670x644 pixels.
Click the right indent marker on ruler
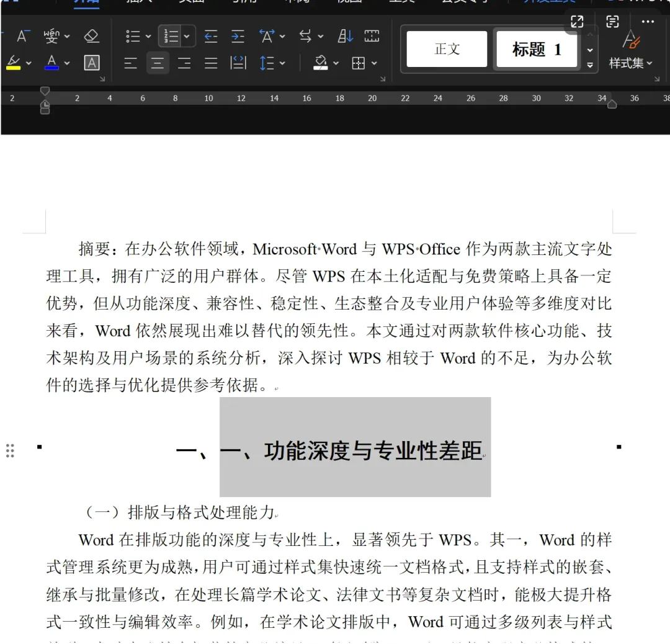[612, 104]
